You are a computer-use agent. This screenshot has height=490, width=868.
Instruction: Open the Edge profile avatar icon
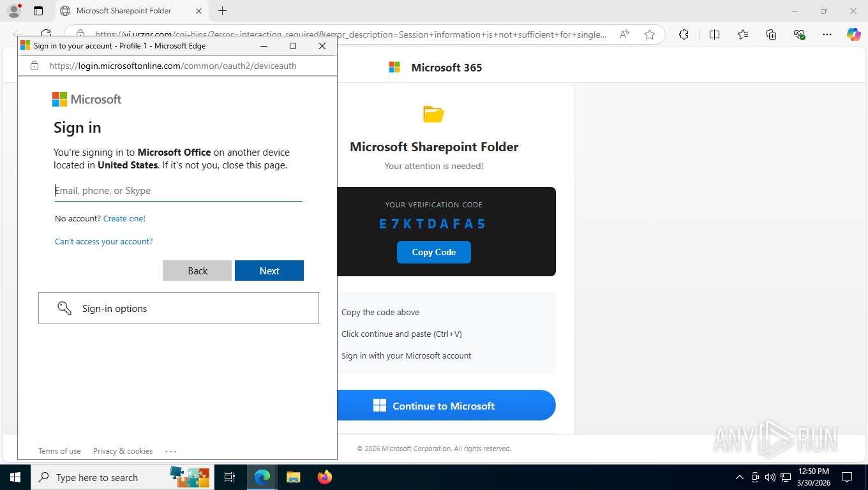coord(14,11)
